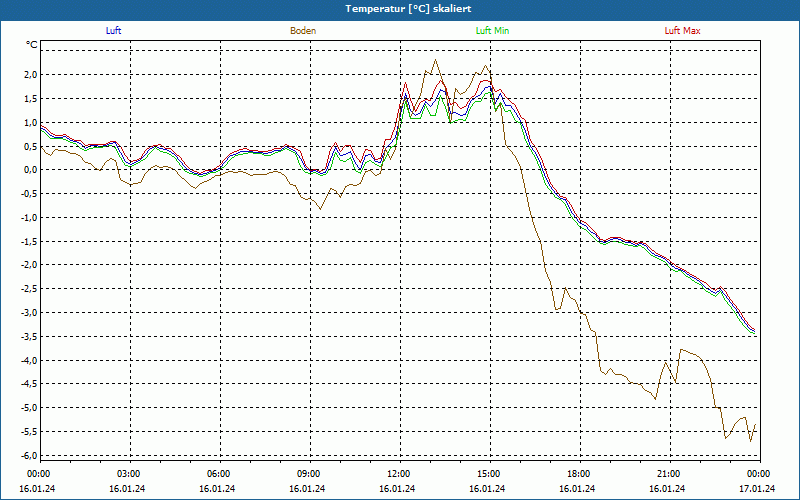The image size is (800, 500).
Task: Click the '-1,0' y-axis value
Action: coord(29,218)
